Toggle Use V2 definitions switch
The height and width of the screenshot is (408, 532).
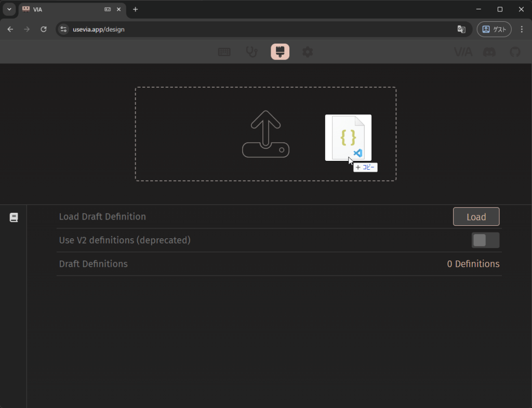[x=485, y=240]
